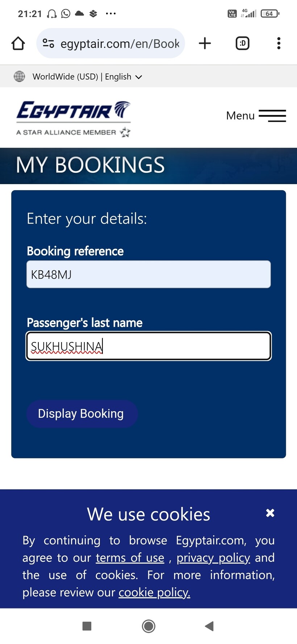
Task: Tap the Android back triangle button
Action: click(x=209, y=626)
